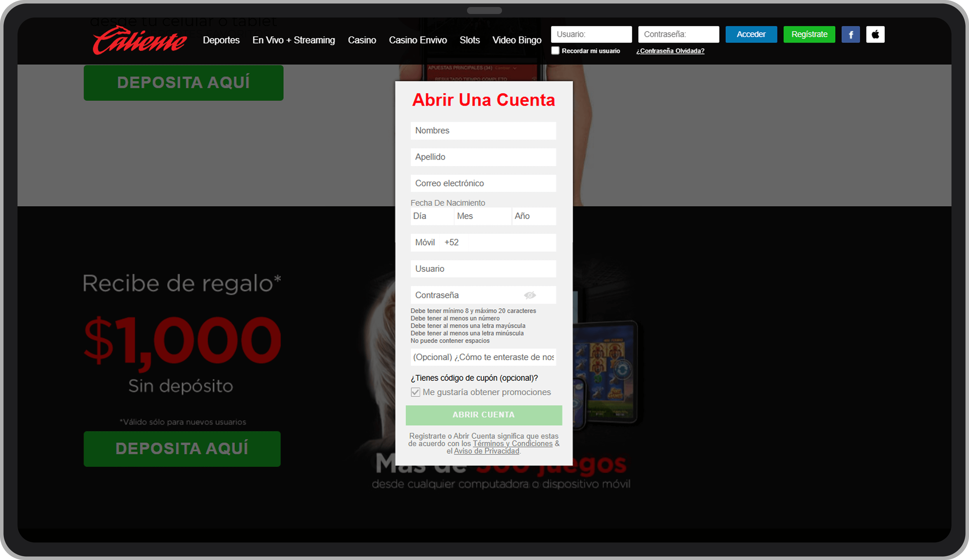
Task: Select the Slots menu item
Action: tap(470, 40)
